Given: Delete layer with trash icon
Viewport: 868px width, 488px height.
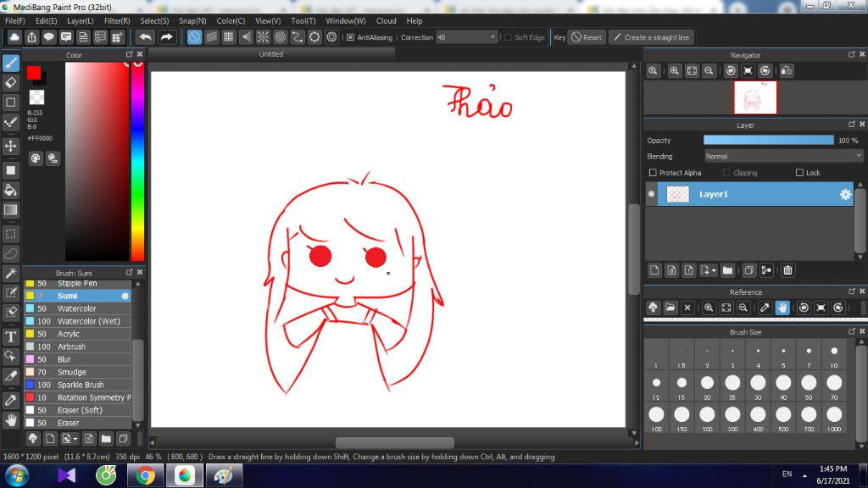Looking at the screenshot, I should (x=787, y=270).
